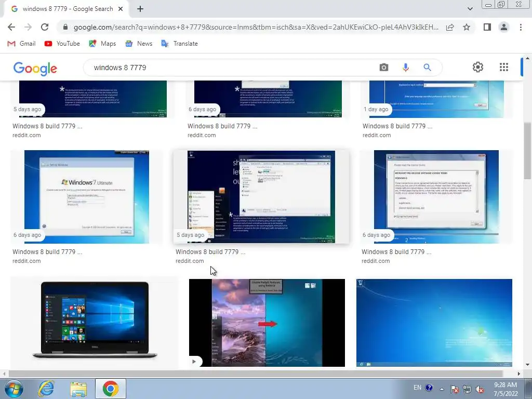Click the scroll-down arrow of the page
This screenshot has height=399, width=532.
tap(528, 365)
